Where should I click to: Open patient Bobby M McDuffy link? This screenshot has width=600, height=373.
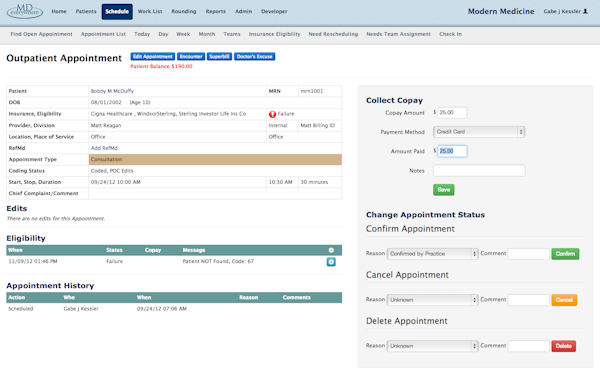point(112,91)
